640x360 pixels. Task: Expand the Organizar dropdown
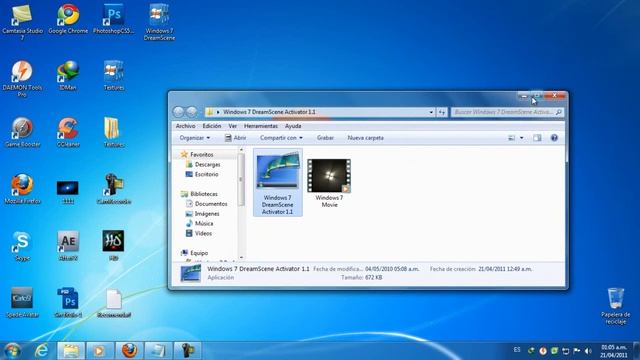(195, 138)
